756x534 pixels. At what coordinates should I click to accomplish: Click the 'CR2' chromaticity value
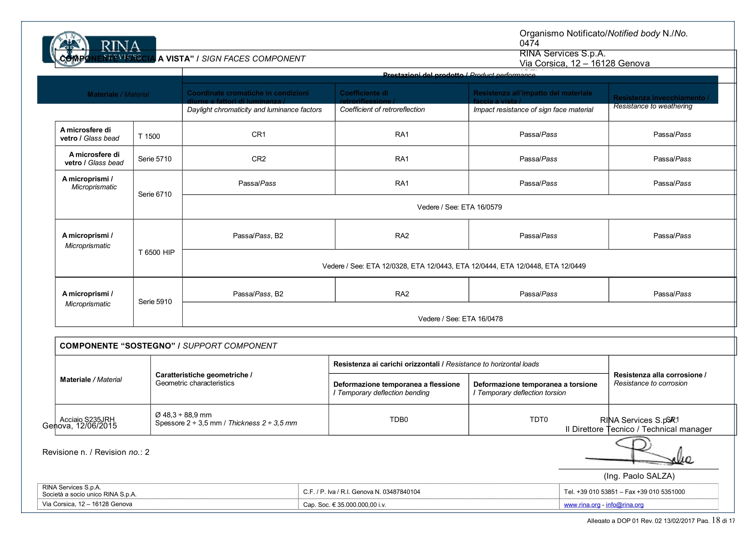[259, 159]
